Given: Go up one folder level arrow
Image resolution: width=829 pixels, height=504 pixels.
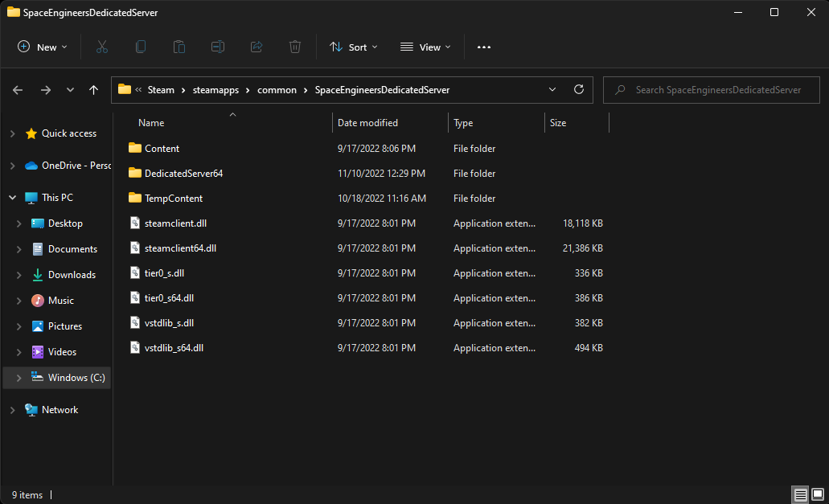Looking at the screenshot, I should [x=93, y=90].
